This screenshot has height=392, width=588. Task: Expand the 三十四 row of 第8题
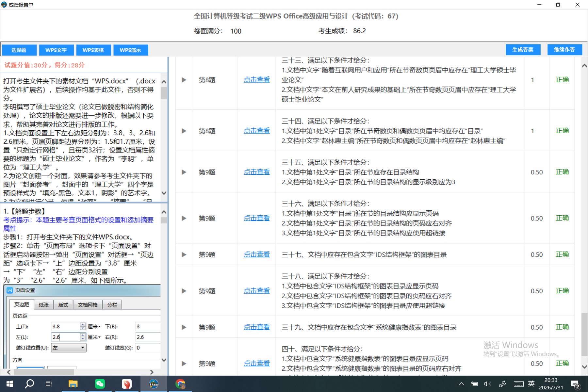click(x=184, y=131)
